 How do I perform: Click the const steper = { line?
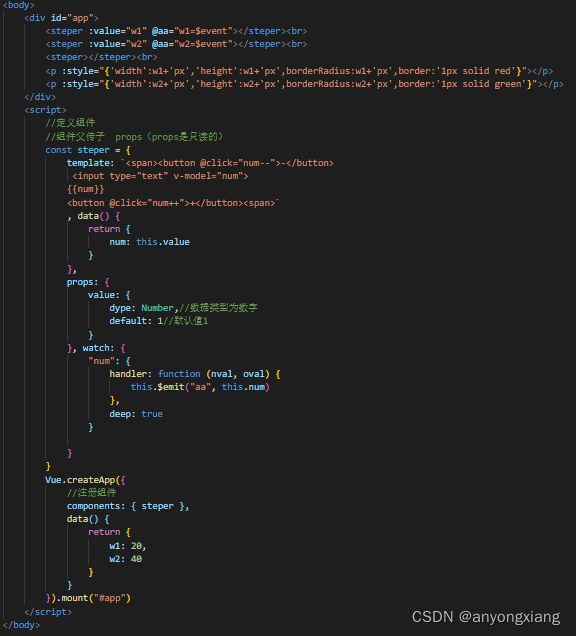pos(88,150)
